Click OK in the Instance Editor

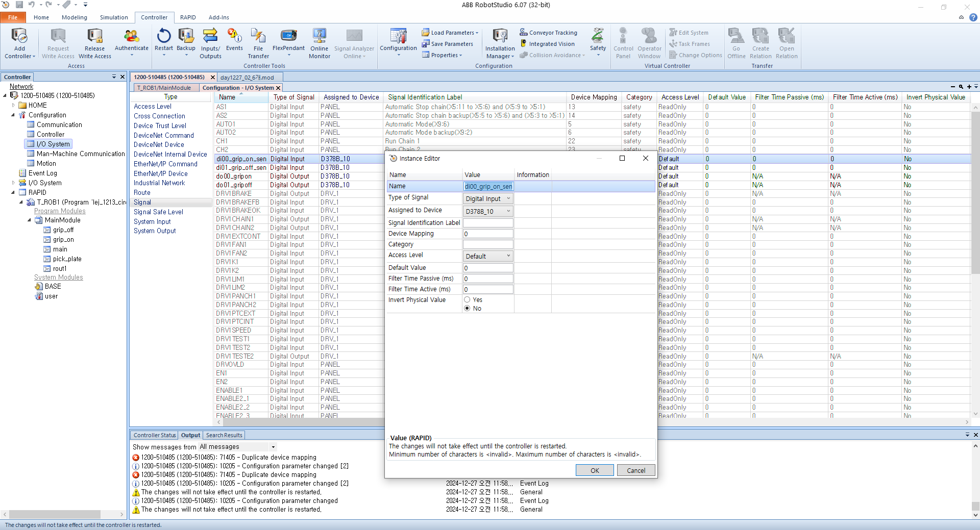(595, 470)
